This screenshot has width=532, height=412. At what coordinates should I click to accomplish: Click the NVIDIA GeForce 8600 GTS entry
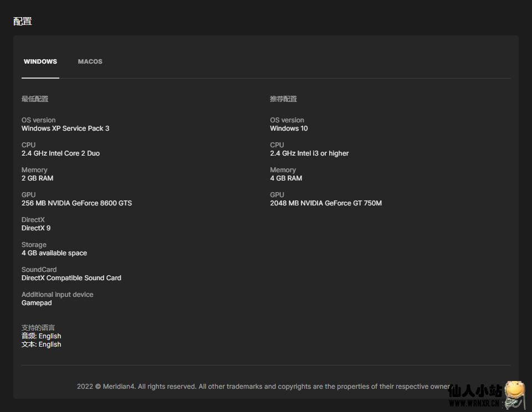pyautogui.click(x=76, y=203)
